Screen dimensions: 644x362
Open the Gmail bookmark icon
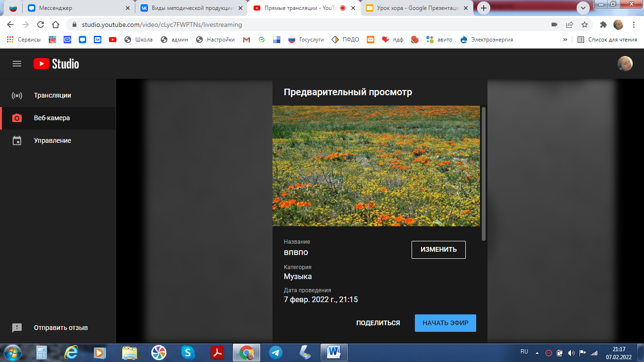(247, 40)
